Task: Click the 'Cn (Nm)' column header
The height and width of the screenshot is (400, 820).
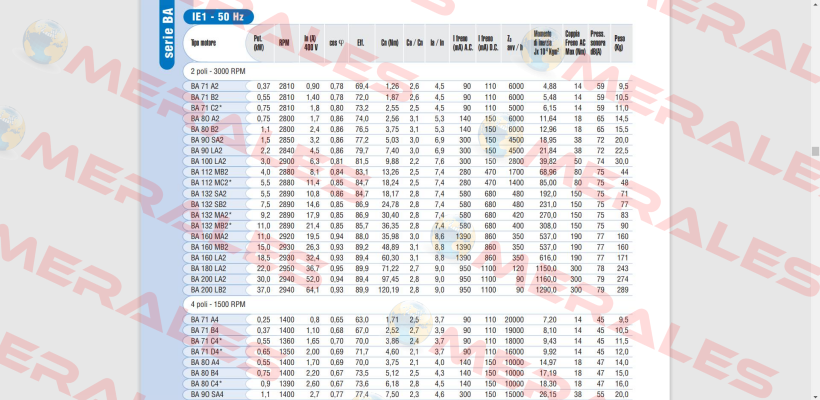Action: 390,43
